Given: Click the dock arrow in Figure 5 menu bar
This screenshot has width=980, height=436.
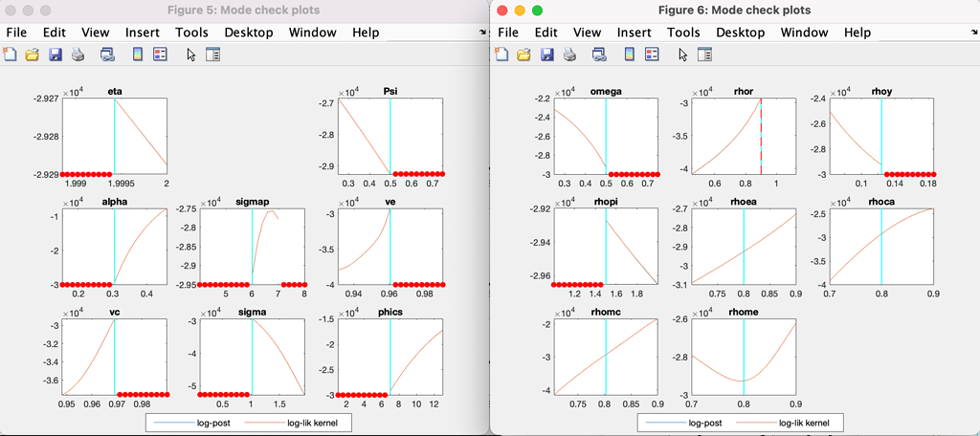Looking at the screenshot, I should (481, 33).
